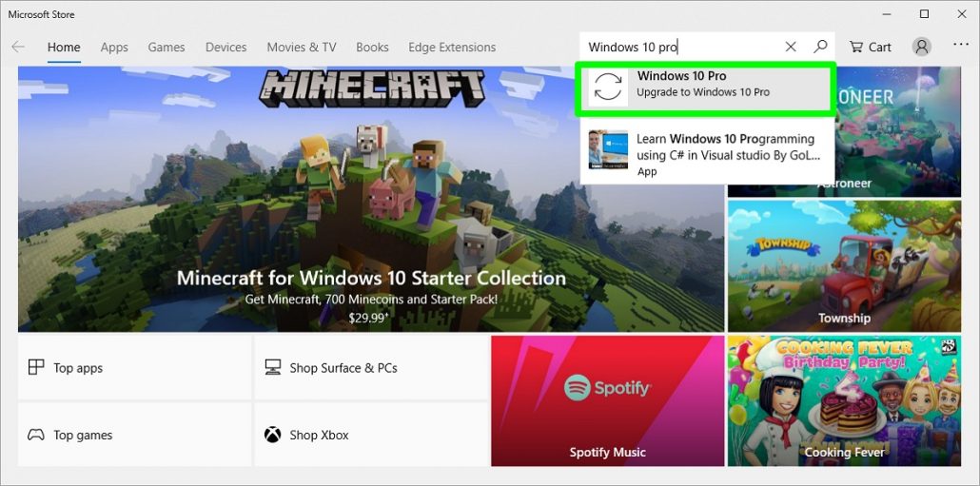Click the Surface & PCs monitor icon
The height and width of the screenshot is (486, 980).
272,367
